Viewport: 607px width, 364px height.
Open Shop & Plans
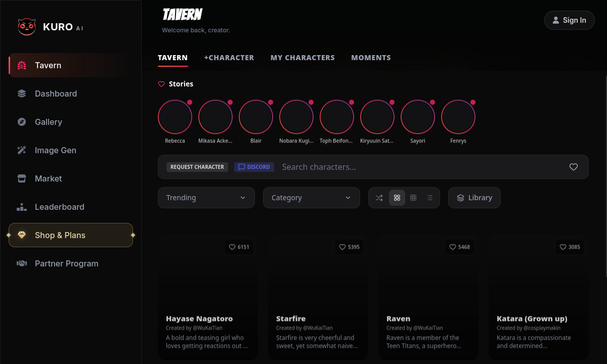71,235
